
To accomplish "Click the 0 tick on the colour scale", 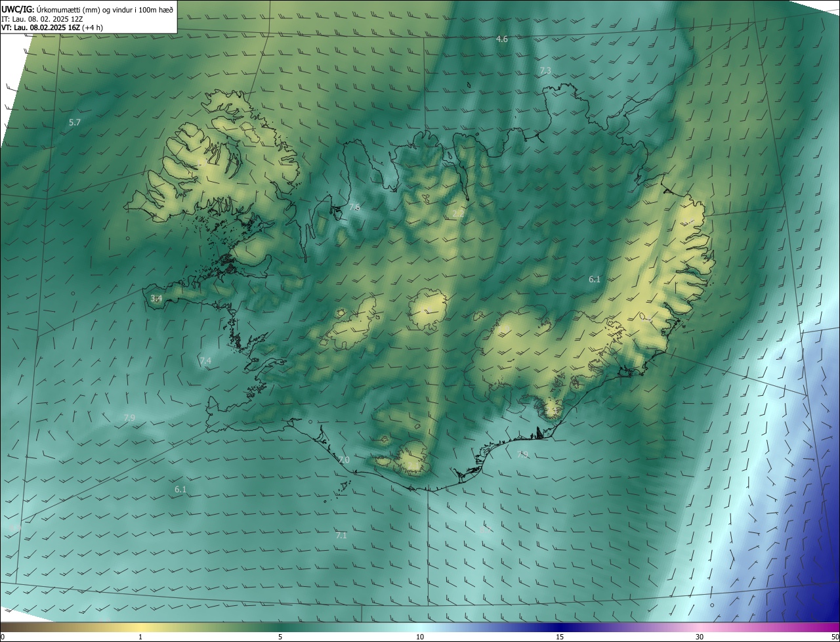I will tap(3, 637).
